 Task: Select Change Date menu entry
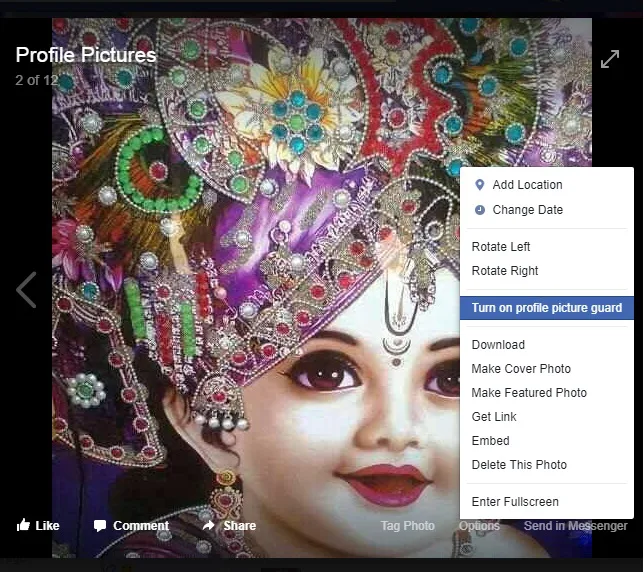click(x=547, y=210)
